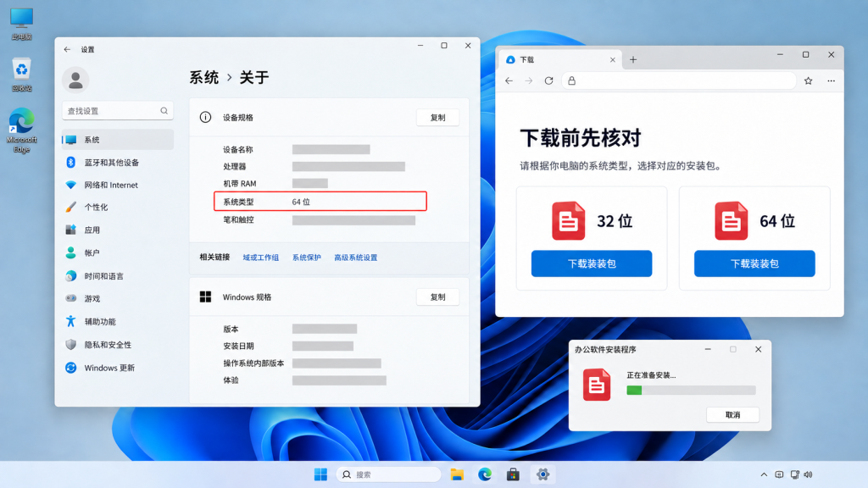Close the 办公软件安装程序 window

click(x=758, y=349)
